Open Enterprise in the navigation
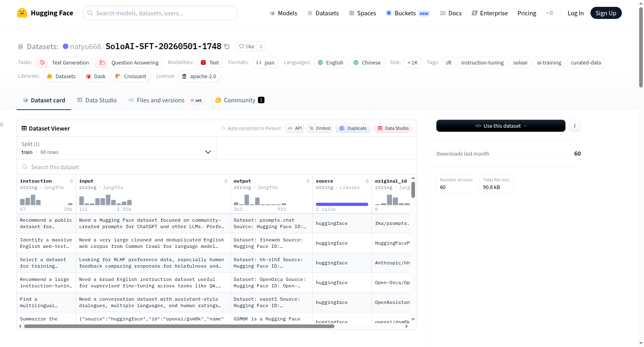The width and height of the screenshot is (644, 347). tap(489, 13)
